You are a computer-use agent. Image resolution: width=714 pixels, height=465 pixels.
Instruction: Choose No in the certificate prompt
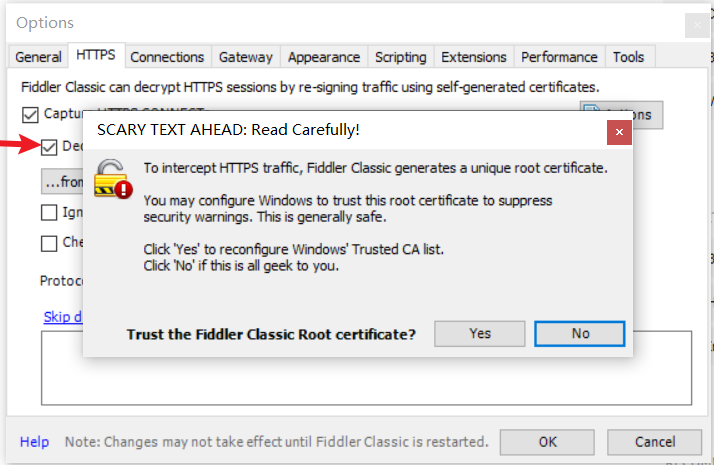[x=580, y=333]
